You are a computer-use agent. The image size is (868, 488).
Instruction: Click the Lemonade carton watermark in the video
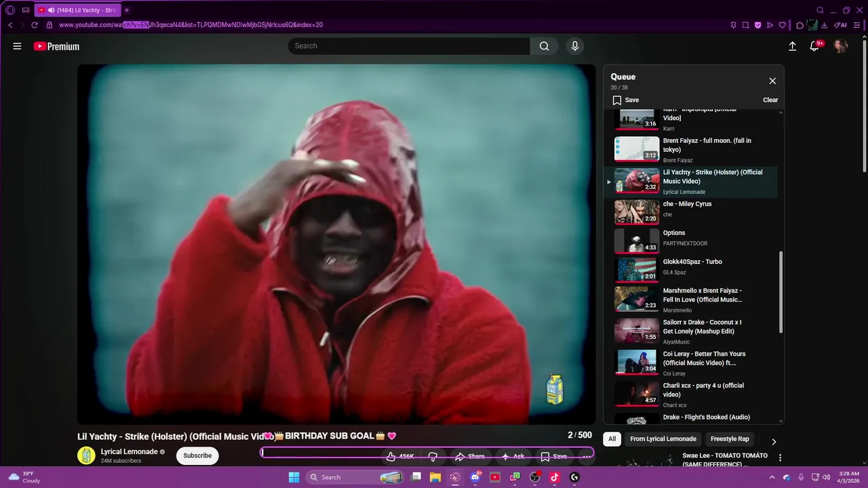(555, 390)
